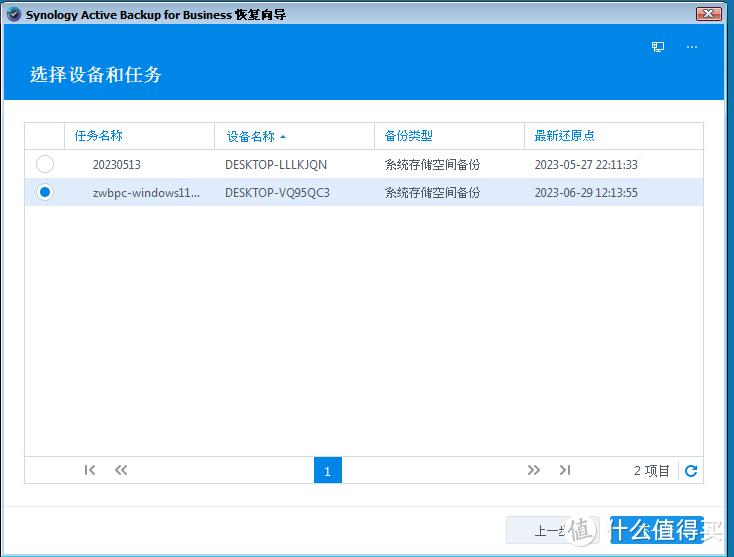Click restore point 2023-05-27 22:11:33

tap(586, 165)
